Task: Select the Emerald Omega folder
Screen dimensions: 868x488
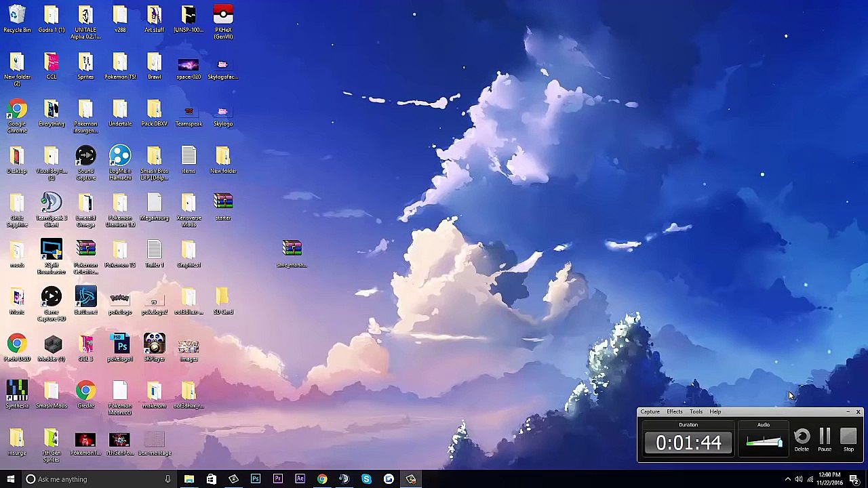Action: pos(85,210)
